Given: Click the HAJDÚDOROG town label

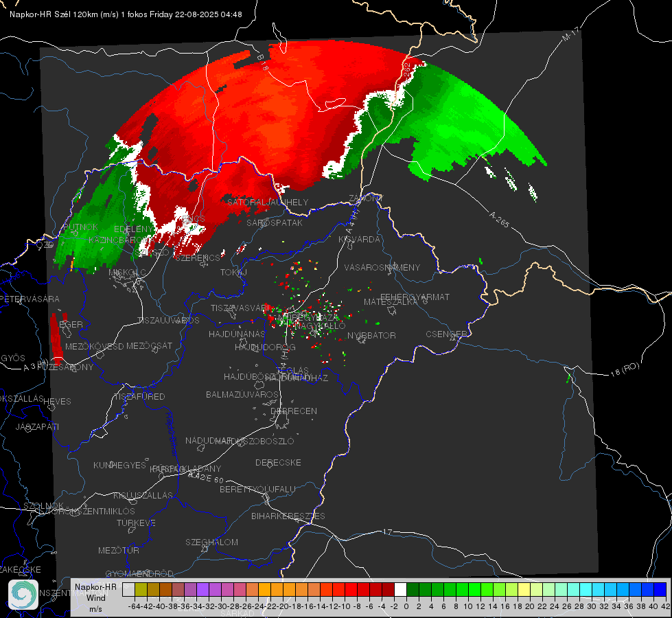Looking at the screenshot, I should click(265, 347).
